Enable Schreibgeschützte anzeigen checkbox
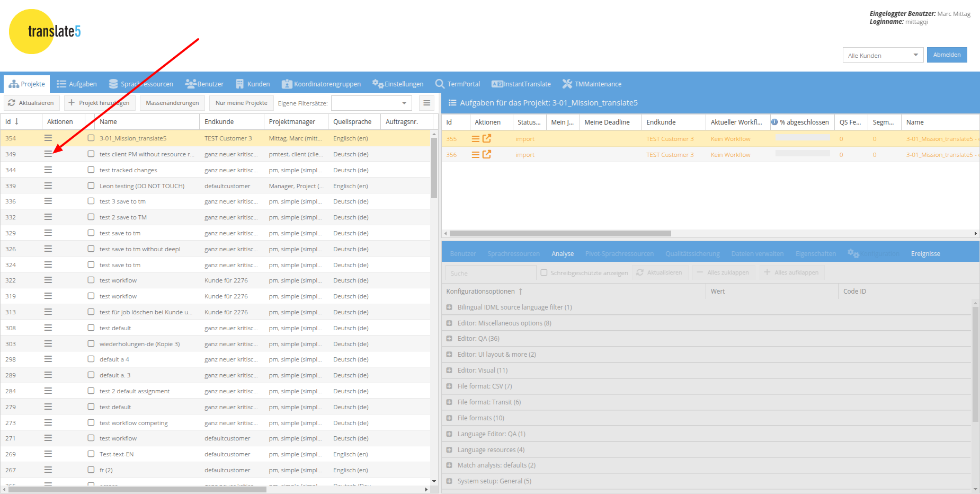The height and width of the screenshot is (494, 980). click(x=544, y=272)
